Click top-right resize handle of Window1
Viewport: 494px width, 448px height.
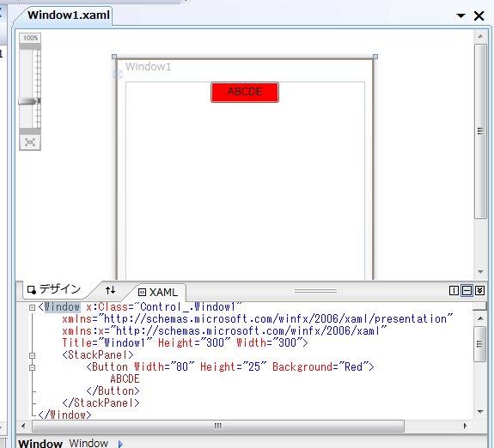pos(375,57)
